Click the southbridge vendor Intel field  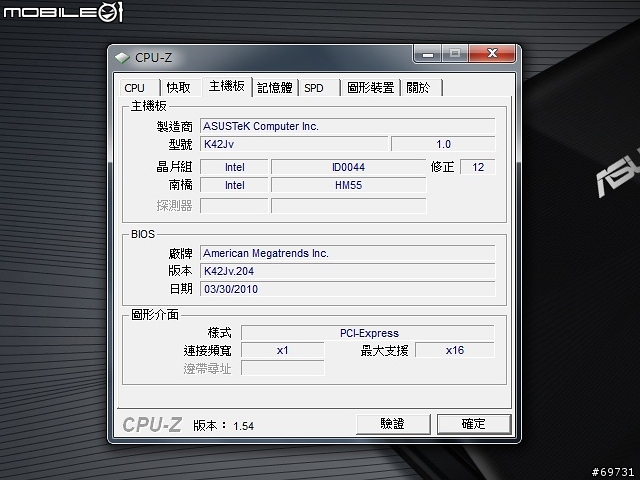(234, 185)
